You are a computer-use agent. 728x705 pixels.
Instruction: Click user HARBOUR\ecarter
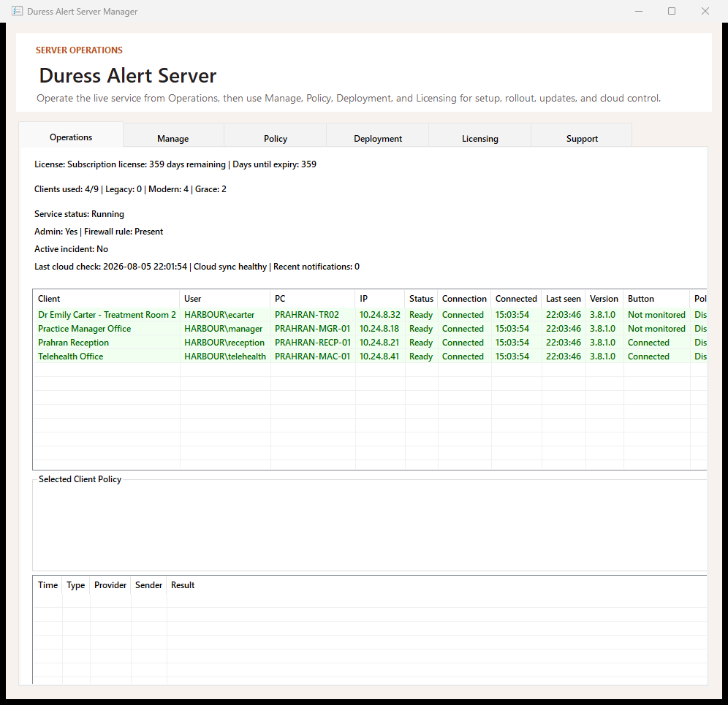[219, 315]
